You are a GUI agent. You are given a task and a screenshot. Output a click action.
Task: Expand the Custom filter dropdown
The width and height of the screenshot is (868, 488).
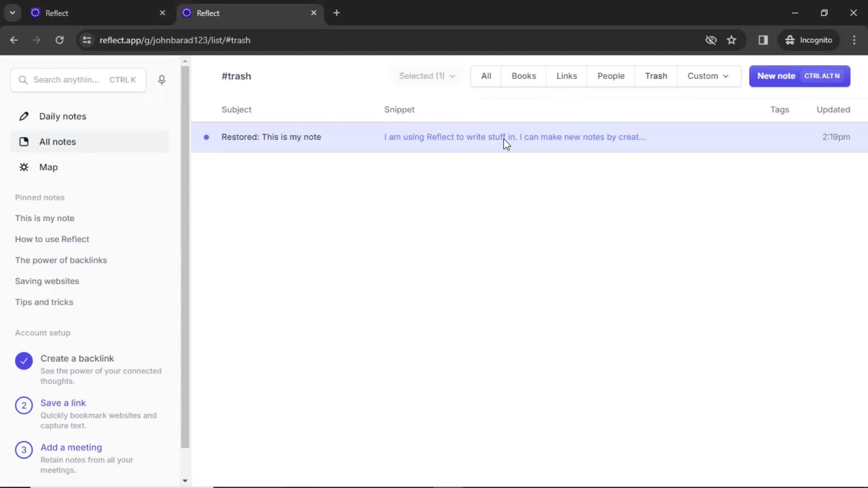tap(709, 76)
